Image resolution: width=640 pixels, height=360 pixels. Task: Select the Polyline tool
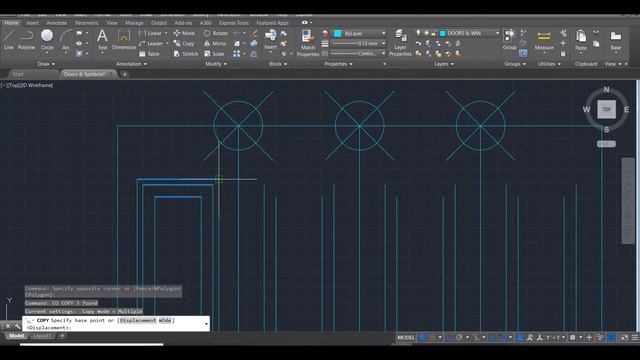click(26, 40)
